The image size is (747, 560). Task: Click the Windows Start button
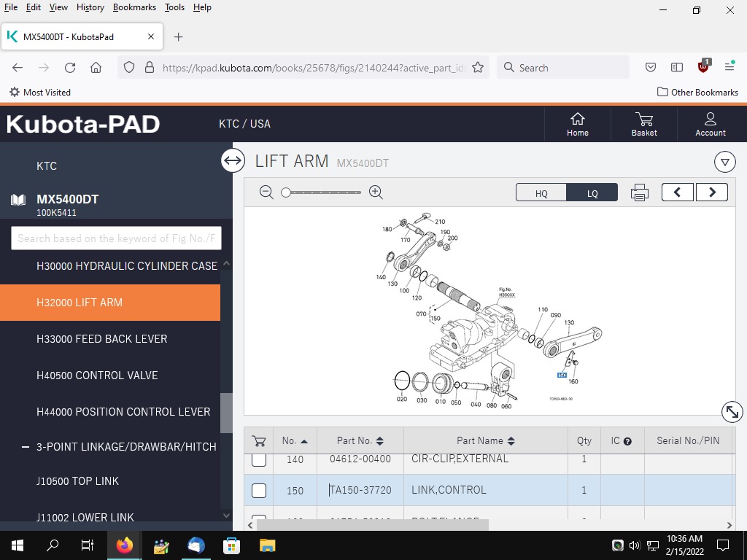pyautogui.click(x=18, y=545)
